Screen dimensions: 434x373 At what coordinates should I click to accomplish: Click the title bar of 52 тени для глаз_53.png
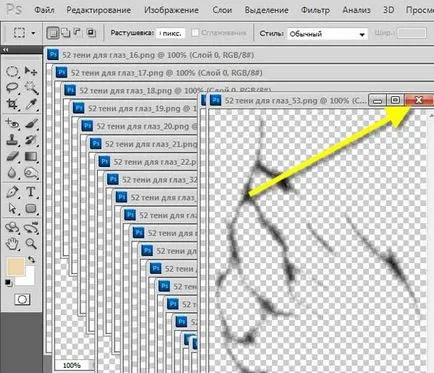[288, 100]
